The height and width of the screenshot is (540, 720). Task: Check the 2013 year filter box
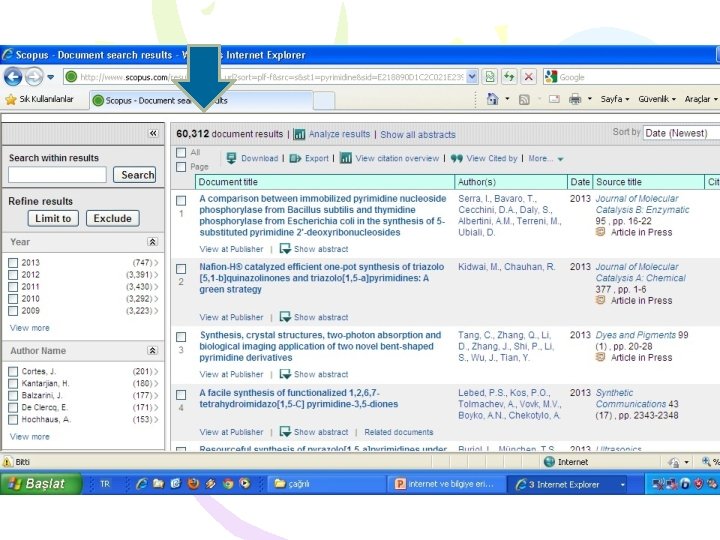(x=13, y=263)
